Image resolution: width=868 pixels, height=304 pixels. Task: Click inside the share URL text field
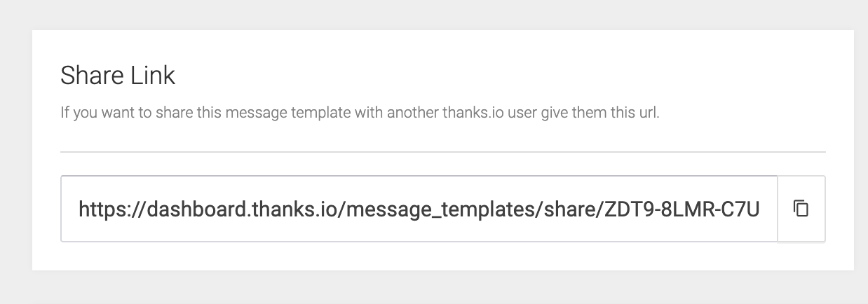click(x=419, y=209)
